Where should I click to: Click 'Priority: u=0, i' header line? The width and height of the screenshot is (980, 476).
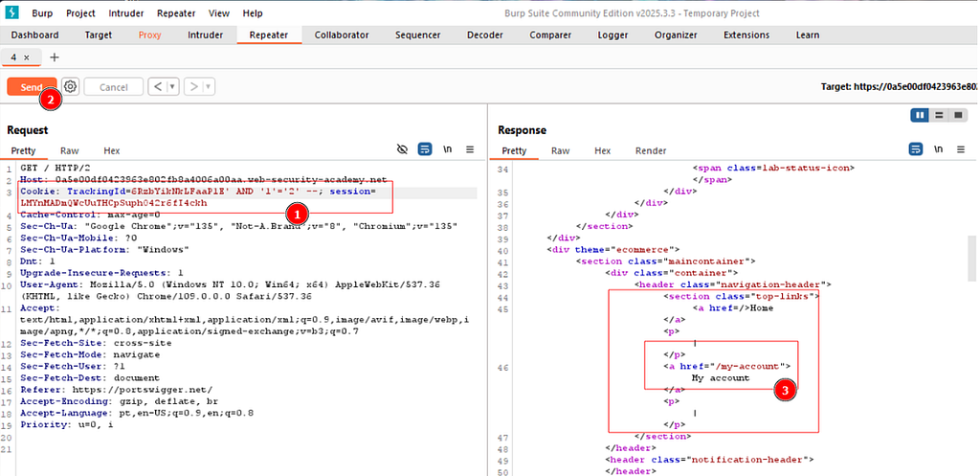(x=67, y=424)
